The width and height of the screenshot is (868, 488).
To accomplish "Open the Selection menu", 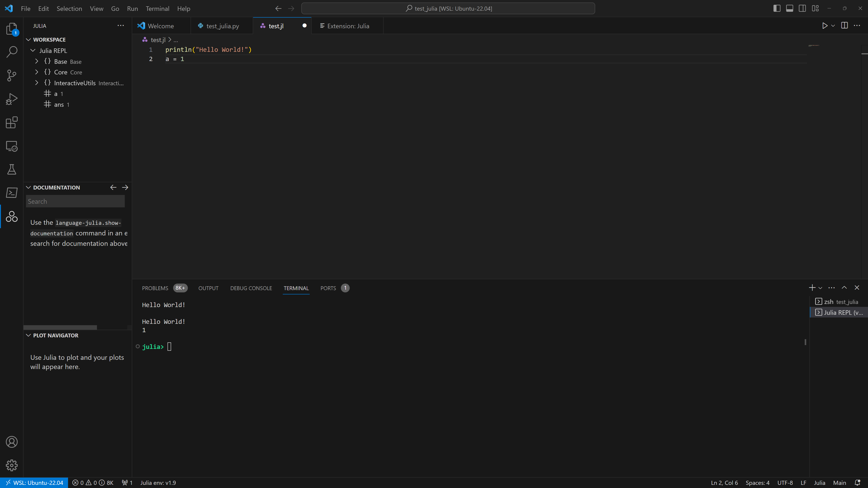I will coord(69,8).
